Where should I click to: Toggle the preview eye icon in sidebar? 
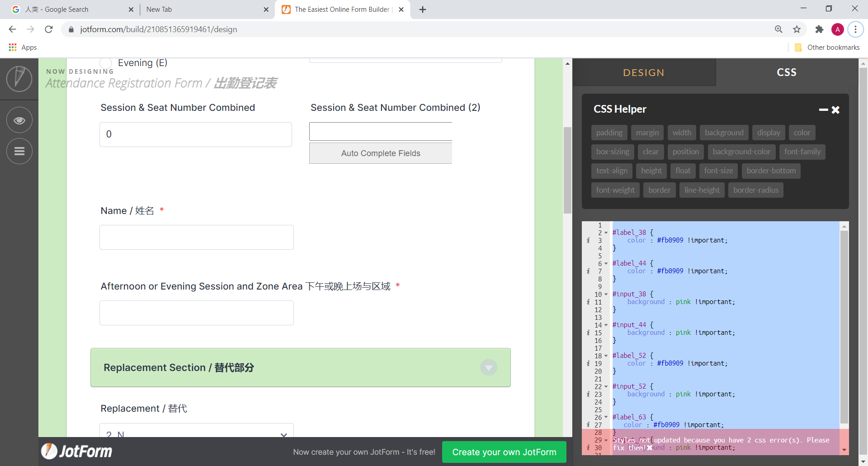coord(19,120)
